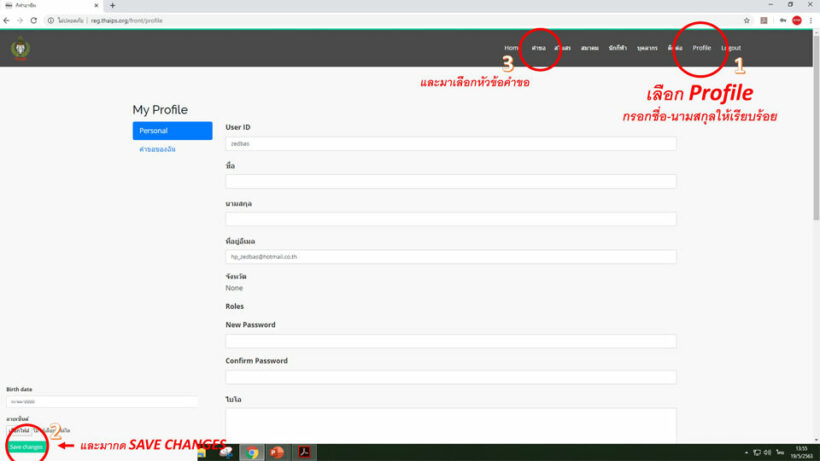Open Chrome from the taskbar

(253, 452)
